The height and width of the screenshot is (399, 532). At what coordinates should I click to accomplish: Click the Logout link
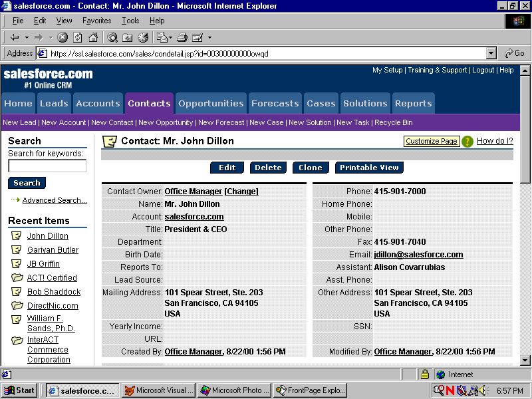(x=483, y=70)
